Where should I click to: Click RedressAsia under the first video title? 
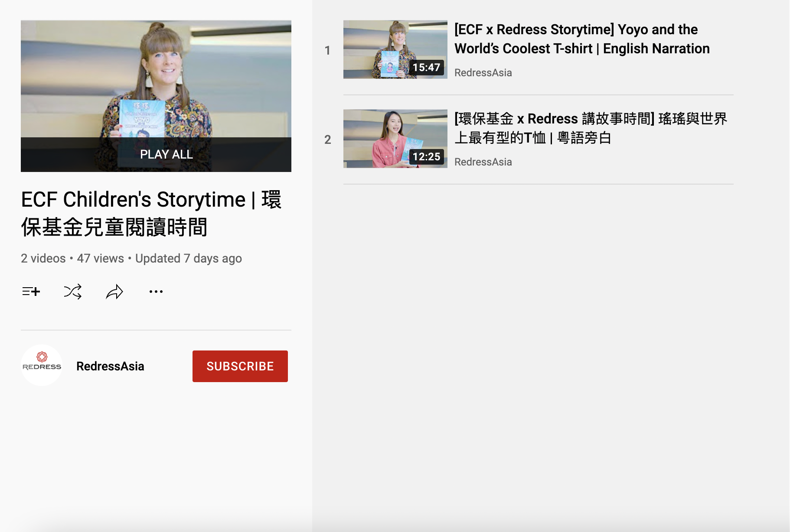(x=483, y=73)
